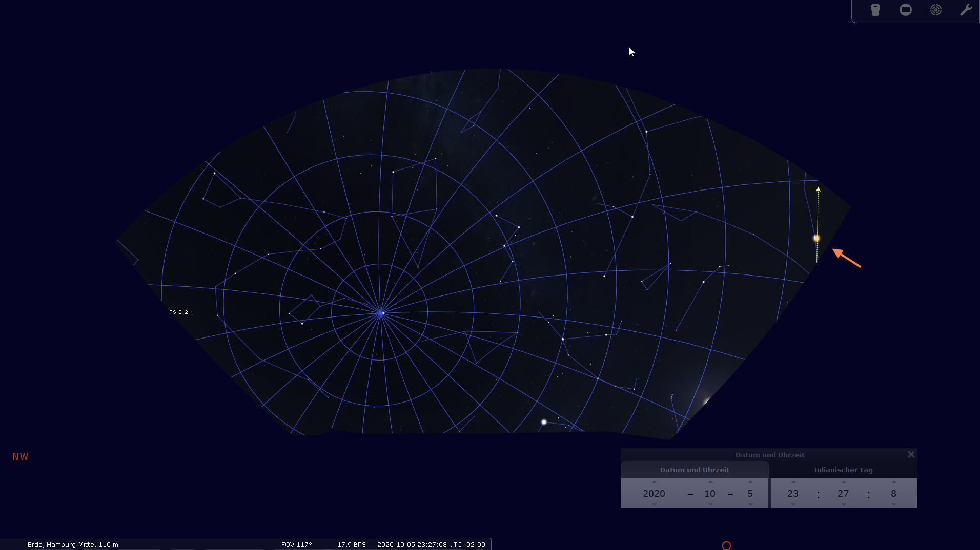Toggle the sensor frame icon
This screenshot has height=550, width=980.
[906, 10]
